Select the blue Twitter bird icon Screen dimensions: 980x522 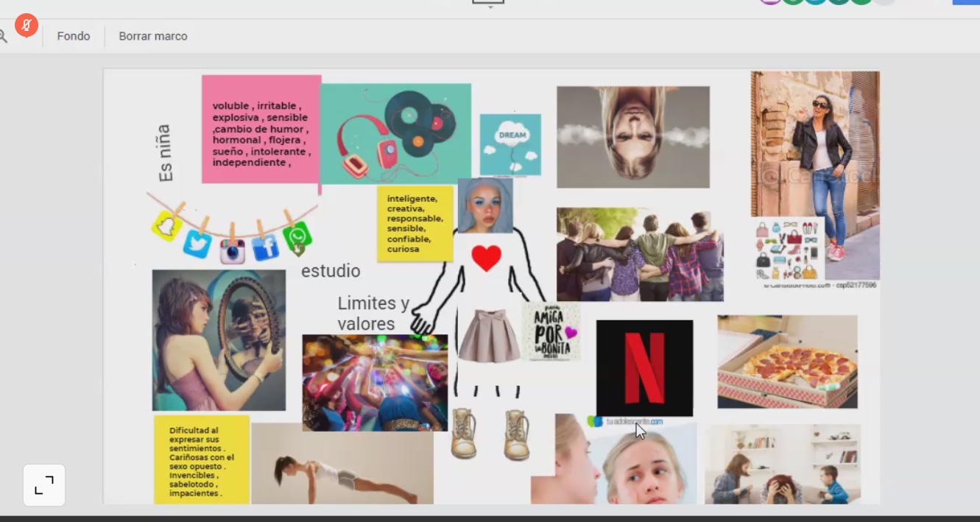pos(197,243)
